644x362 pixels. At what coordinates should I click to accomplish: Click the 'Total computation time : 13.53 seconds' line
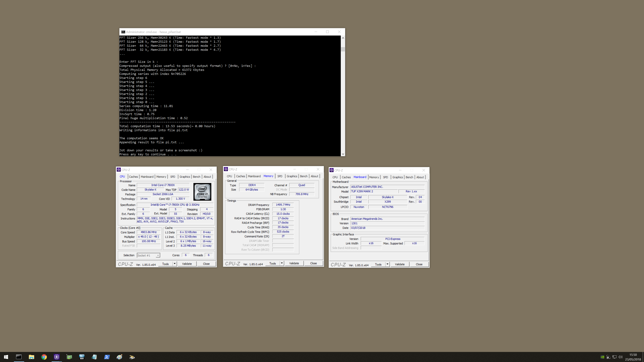pos(167,126)
